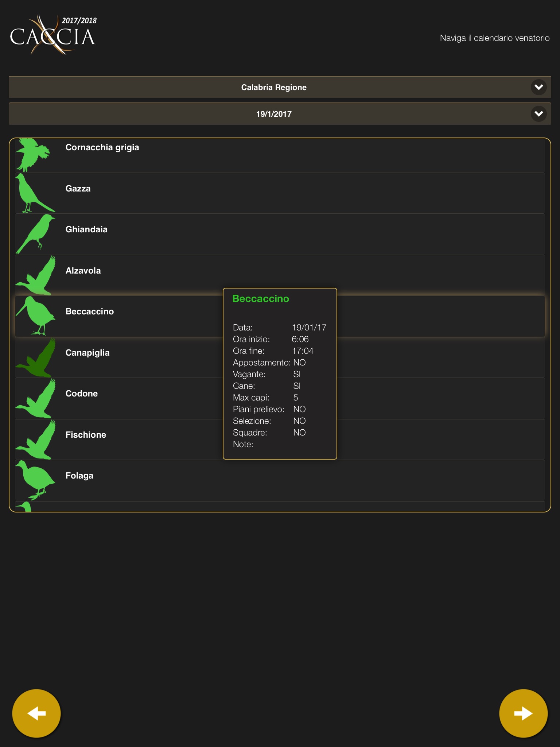The height and width of the screenshot is (747, 560).
Task: Click the Selezione label in popup
Action: pyautogui.click(x=252, y=421)
